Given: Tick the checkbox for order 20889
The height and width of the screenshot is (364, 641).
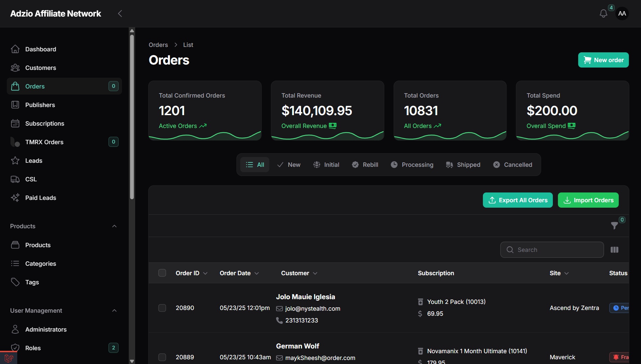Looking at the screenshot, I should 162,357.
